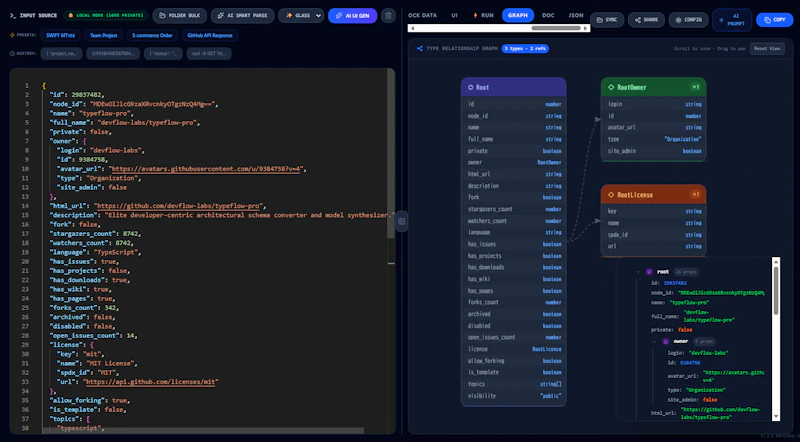Click the AI Prompt button
Viewport: 800px width, 442px height.
(x=732, y=20)
